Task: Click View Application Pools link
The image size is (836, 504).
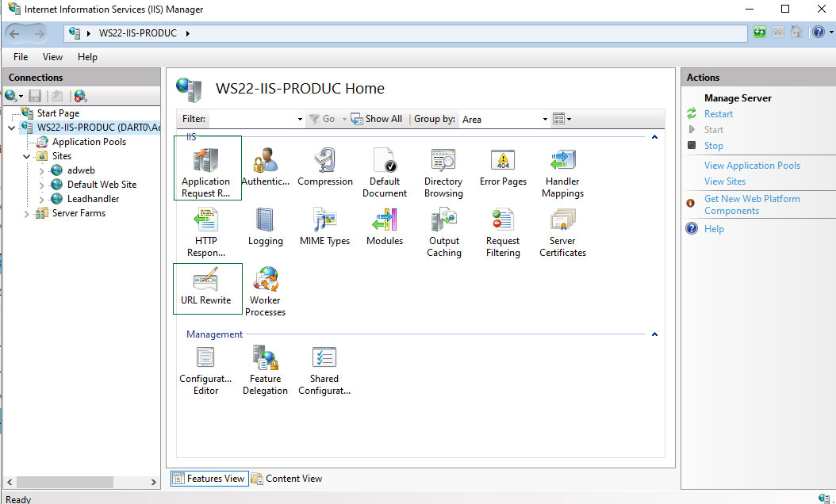Action: tap(752, 166)
